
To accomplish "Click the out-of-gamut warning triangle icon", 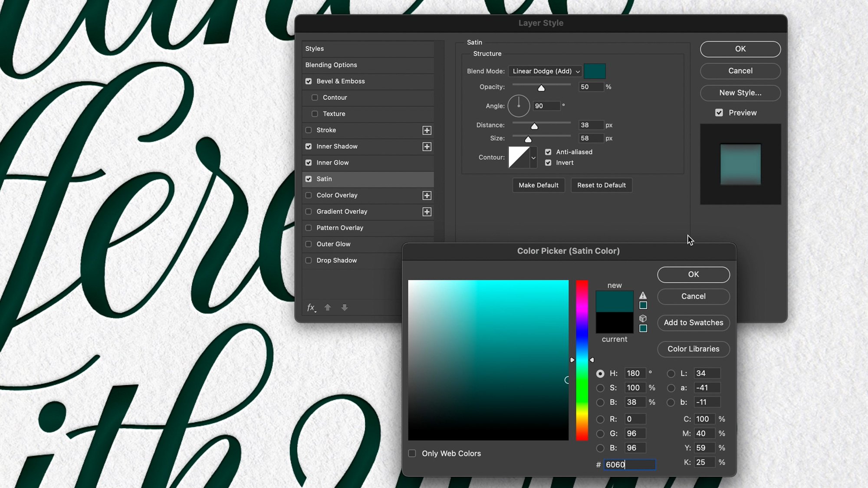I will point(643,295).
